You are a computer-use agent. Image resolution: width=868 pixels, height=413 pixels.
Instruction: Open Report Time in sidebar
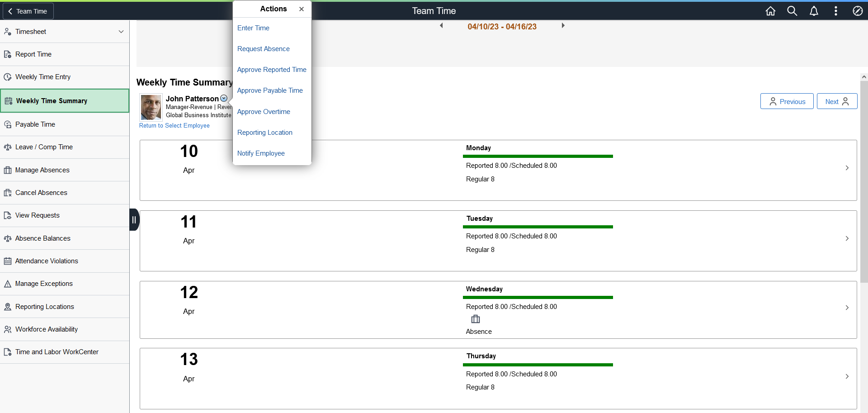[65, 54]
